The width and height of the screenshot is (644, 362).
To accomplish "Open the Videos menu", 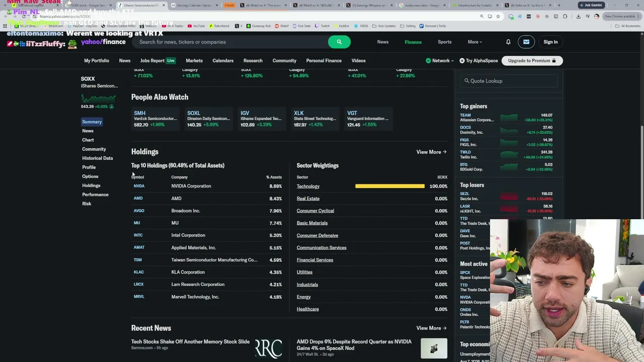I will 359,61.
